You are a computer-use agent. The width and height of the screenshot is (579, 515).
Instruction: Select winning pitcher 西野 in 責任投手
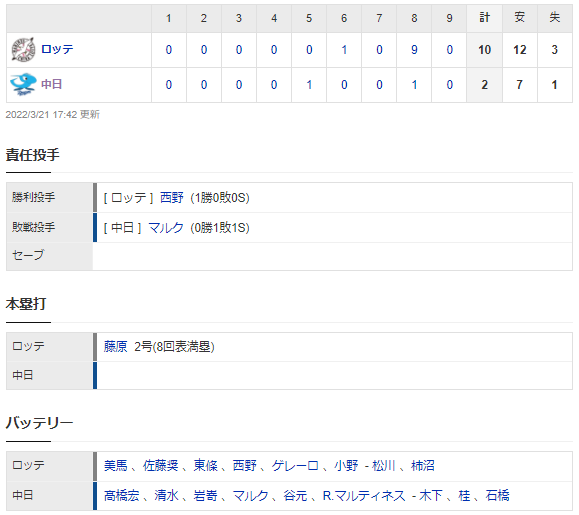(172, 198)
